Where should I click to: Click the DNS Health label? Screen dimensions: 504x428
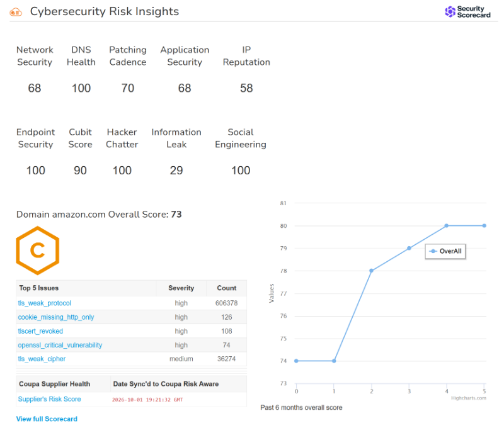(x=81, y=56)
